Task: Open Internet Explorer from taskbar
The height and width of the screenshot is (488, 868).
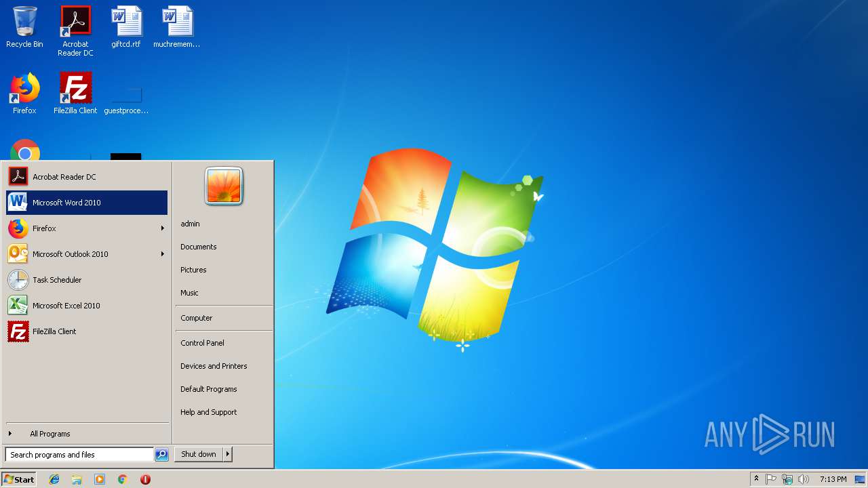Action: coord(54,479)
